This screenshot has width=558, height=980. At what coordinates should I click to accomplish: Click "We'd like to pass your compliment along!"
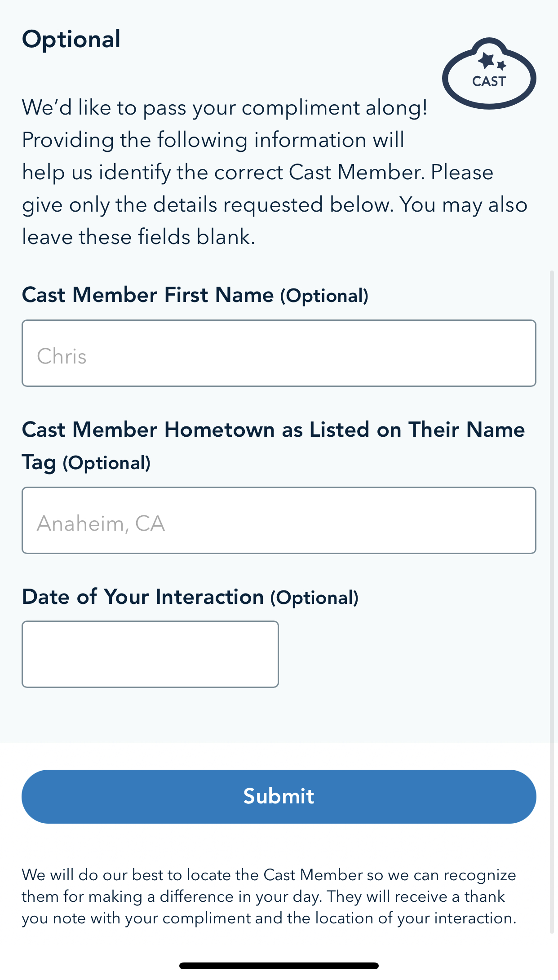225,108
